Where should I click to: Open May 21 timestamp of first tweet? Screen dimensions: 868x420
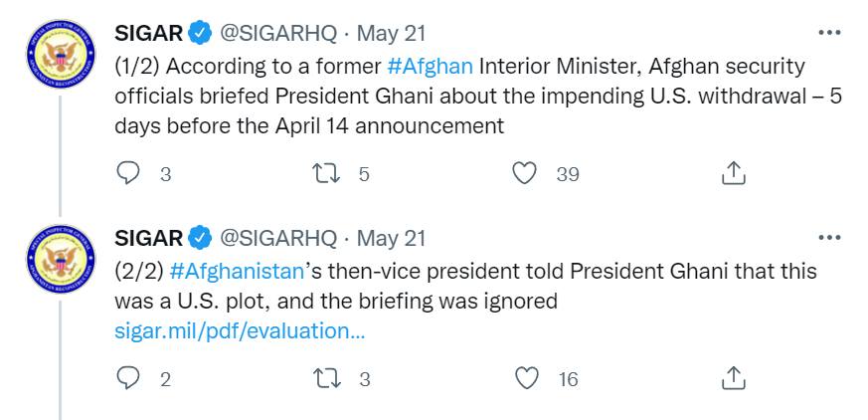(x=391, y=33)
